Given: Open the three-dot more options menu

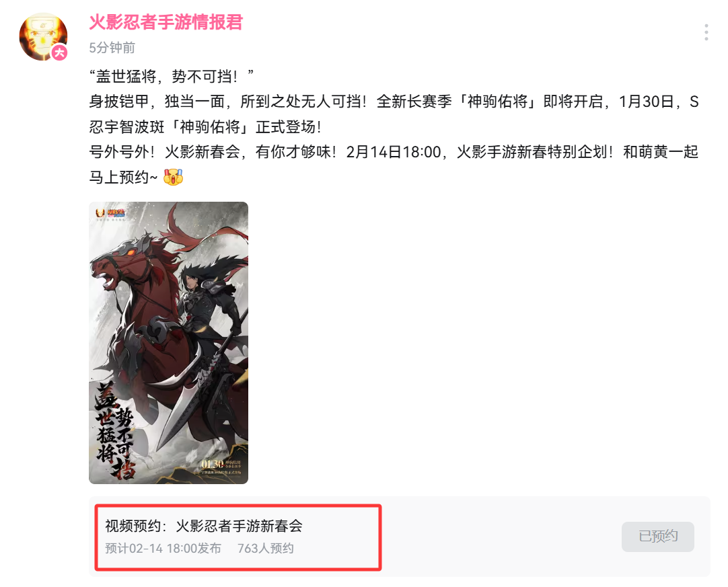Looking at the screenshot, I should (706, 32).
